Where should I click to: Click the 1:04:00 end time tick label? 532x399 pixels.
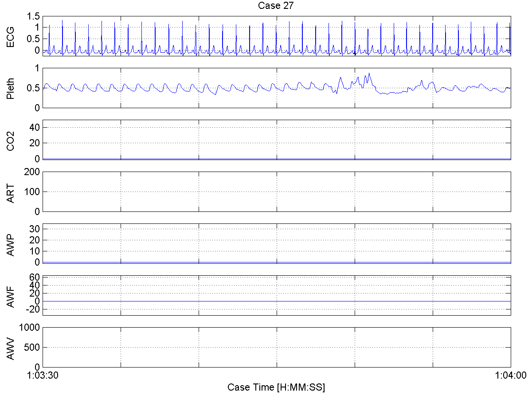point(511,376)
